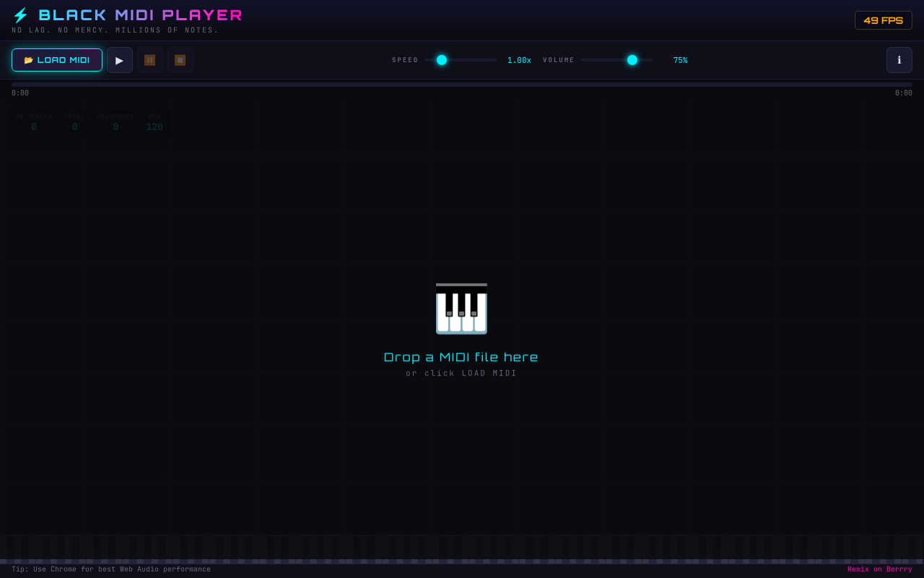The height and width of the screenshot is (578, 924).
Task: Pause playback with the pause icon
Action: [149, 60]
